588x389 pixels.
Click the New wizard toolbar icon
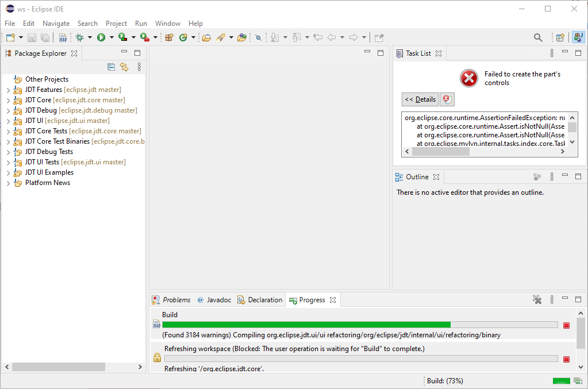click(10, 37)
